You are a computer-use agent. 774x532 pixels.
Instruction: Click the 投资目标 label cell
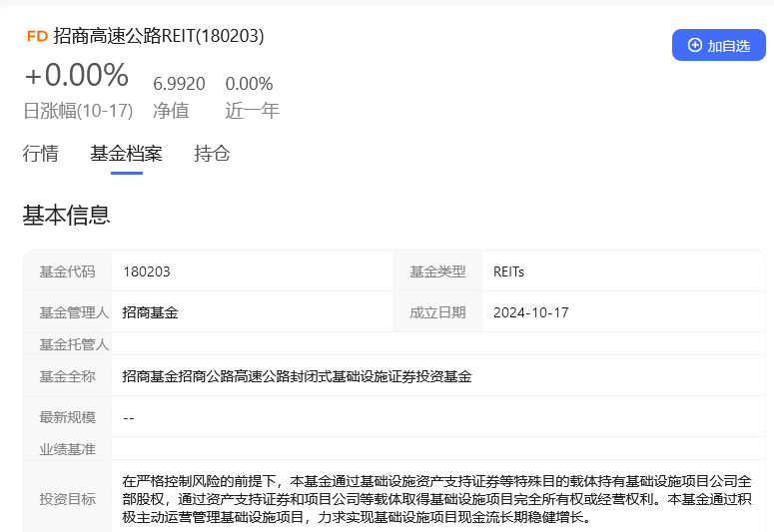[x=68, y=497]
